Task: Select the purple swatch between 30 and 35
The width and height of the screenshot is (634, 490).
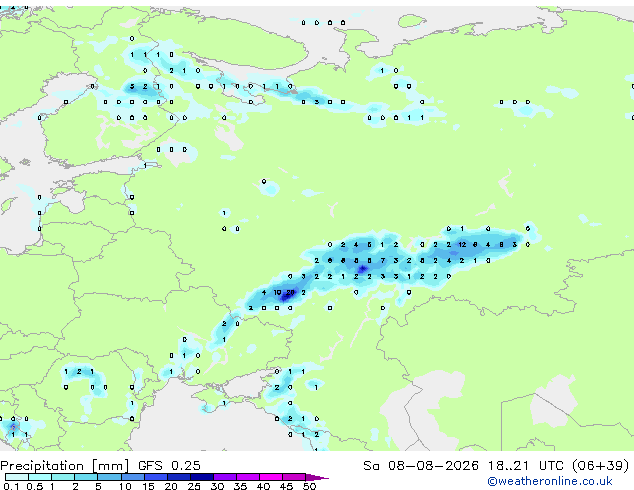Action: tap(224, 477)
